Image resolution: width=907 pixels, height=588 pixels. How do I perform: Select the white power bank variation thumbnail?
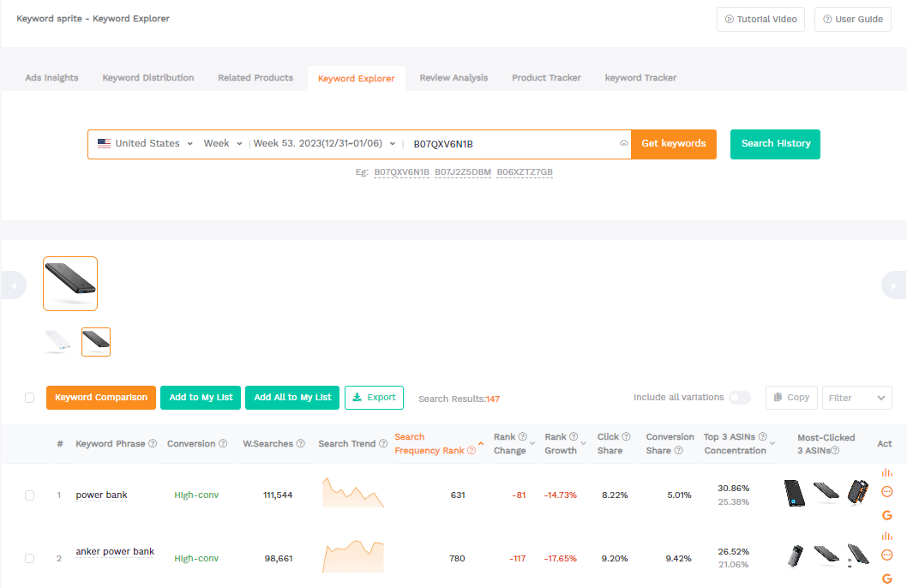[x=57, y=341]
